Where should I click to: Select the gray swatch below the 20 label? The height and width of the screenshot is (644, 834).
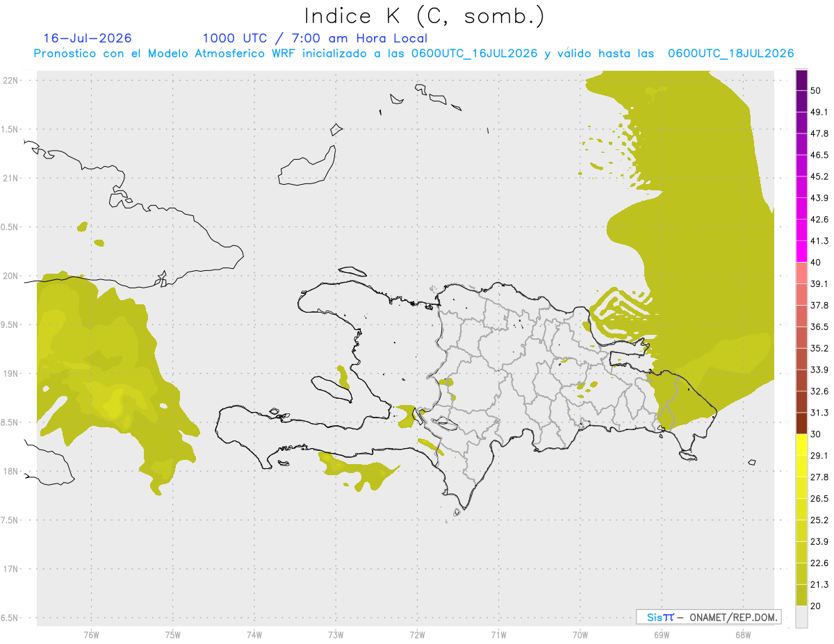click(x=801, y=617)
